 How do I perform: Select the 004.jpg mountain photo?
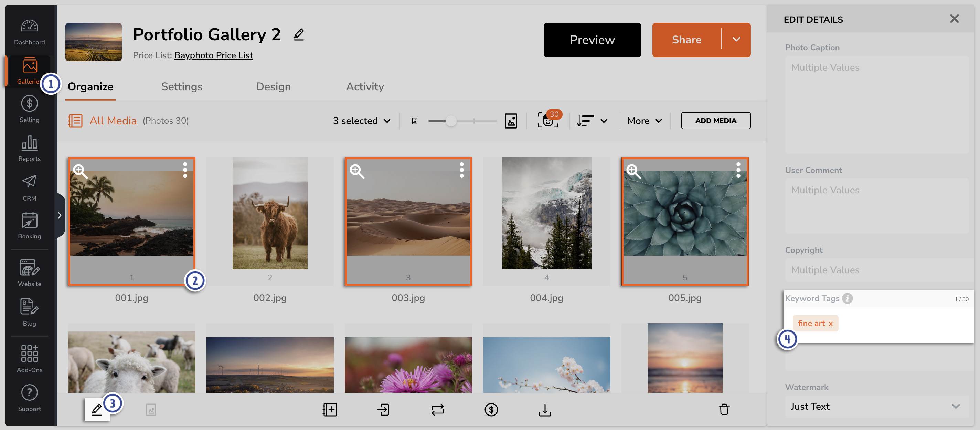click(546, 213)
